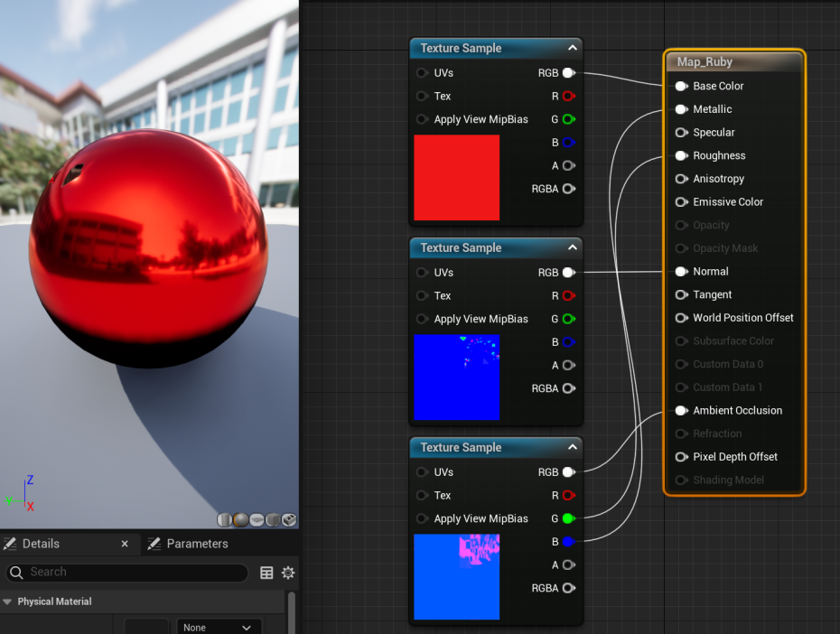
Task: Click the Ambient Occlusion input pin
Action: pyautogui.click(x=681, y=410)
